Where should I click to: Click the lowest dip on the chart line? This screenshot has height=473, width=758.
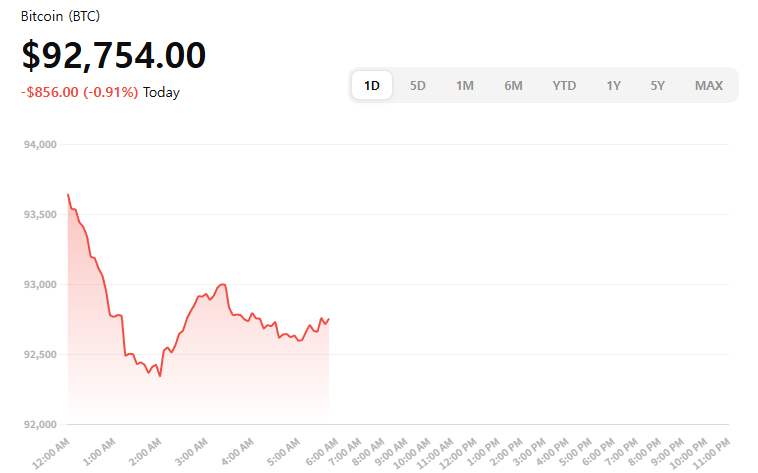point(160,376)
